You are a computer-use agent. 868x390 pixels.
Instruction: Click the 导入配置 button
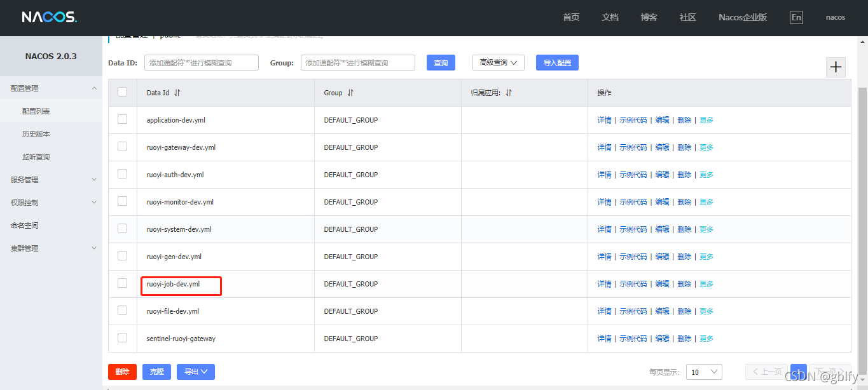click(x=557, y=63)
